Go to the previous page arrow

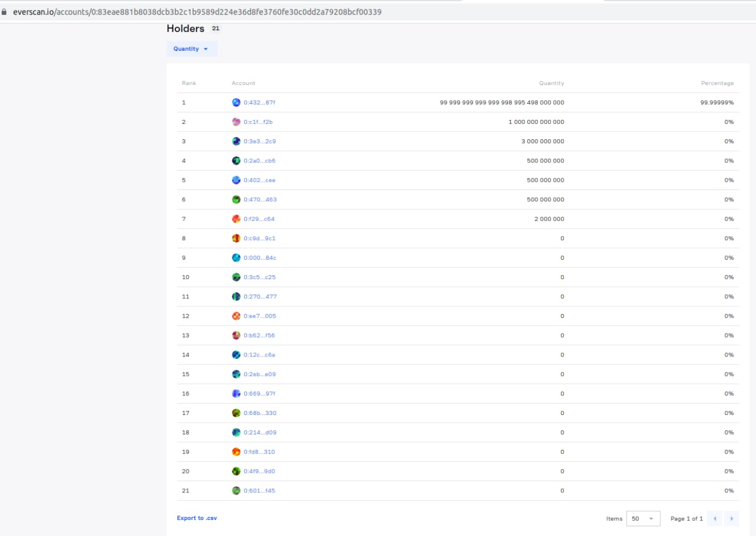[715, 518]
